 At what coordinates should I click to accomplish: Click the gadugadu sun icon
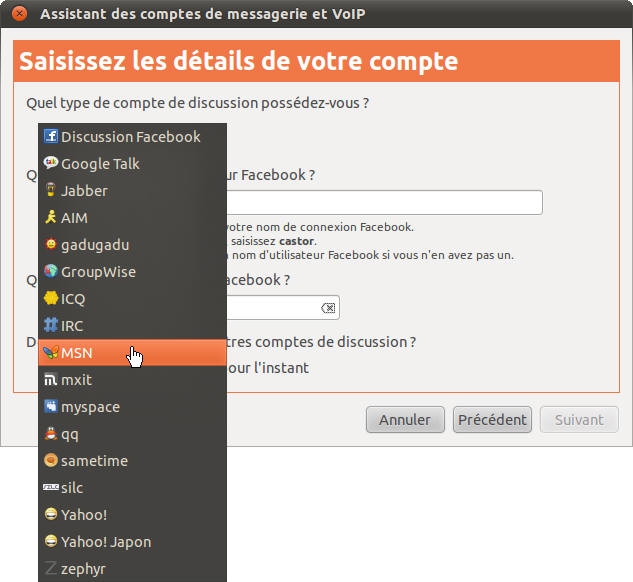51,244
